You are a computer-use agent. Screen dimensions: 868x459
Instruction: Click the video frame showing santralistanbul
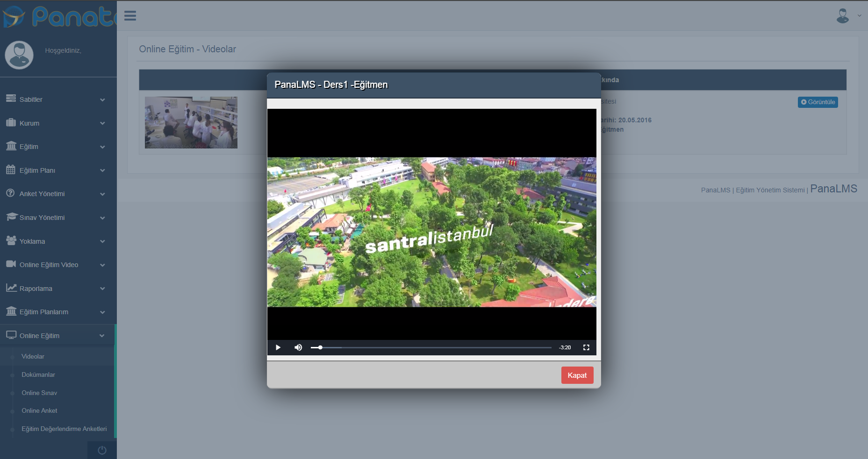[x=431, y=232]
